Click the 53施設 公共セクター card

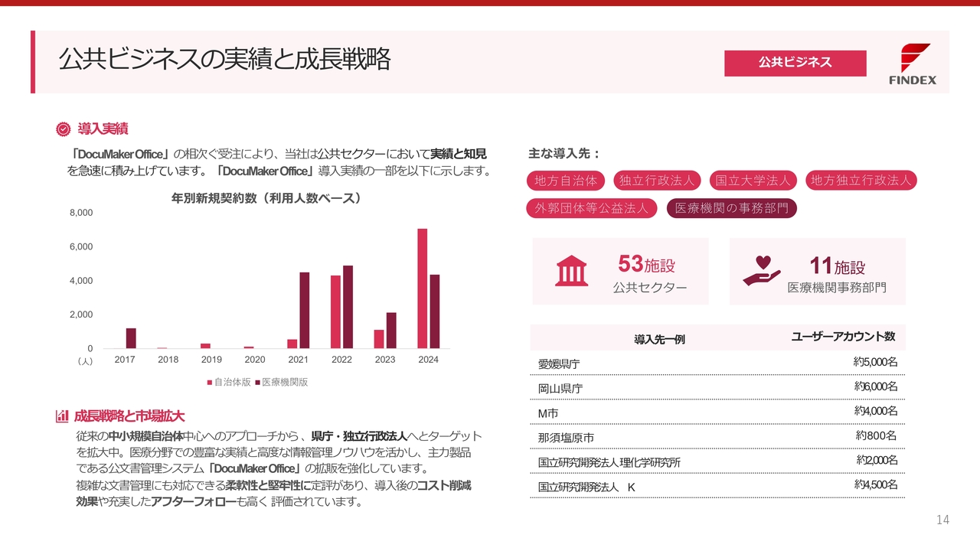pos(620,272)
